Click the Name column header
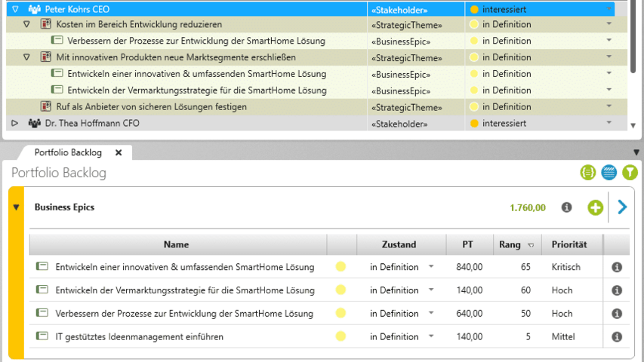This screenshot has width=644, height=362. [176, 244]
